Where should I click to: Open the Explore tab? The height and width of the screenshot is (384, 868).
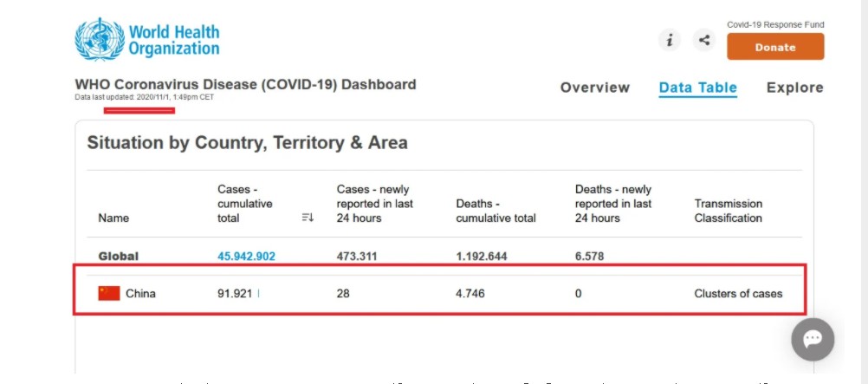[795, 88]
